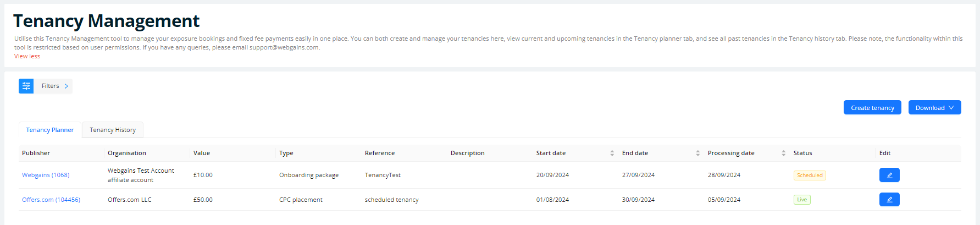Click the Live status badge
The image size is (980, 225).
coord(802,200)
